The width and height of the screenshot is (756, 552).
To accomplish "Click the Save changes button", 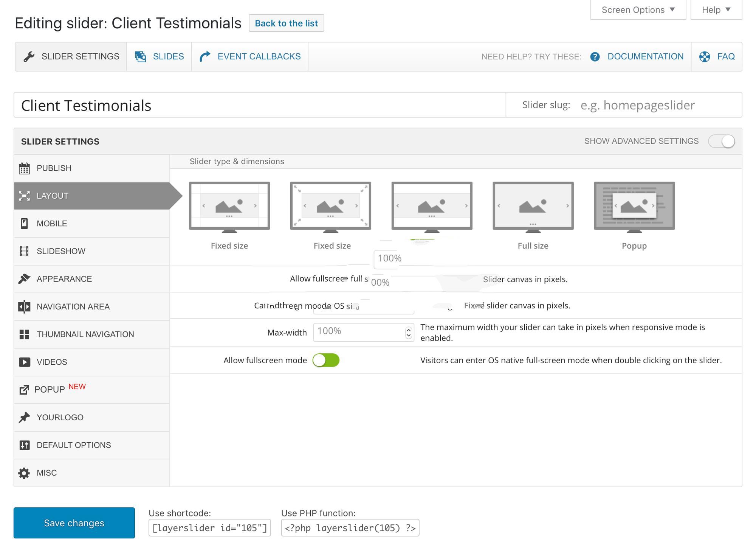I will click(x=74, y=523).
